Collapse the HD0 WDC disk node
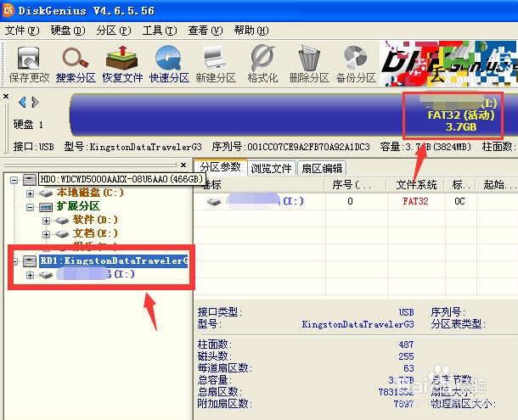Image resolution: width=518 pixels, height=420 pixels. (x=14, y=180)
